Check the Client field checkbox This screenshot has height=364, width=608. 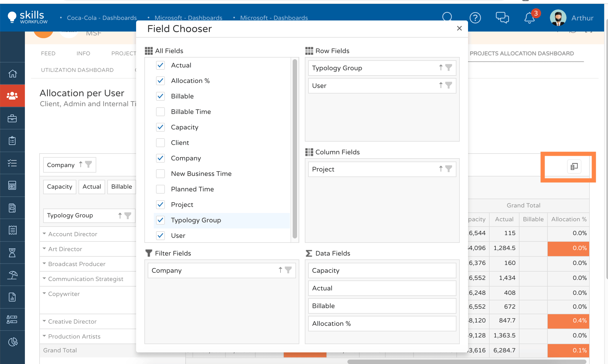click(160, 143)
